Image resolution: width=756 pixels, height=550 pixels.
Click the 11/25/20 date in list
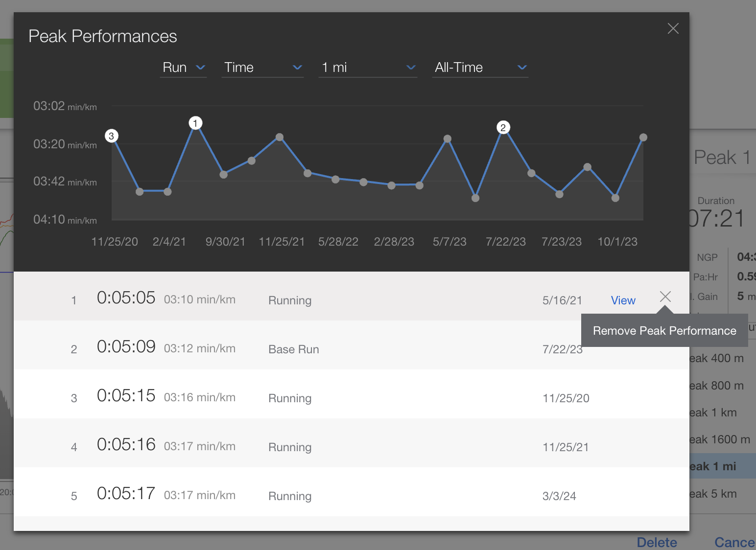click(566, 398)
